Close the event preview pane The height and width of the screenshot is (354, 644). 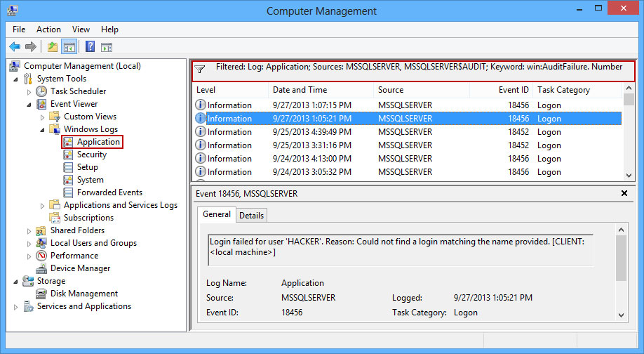(x=624, y=193)
